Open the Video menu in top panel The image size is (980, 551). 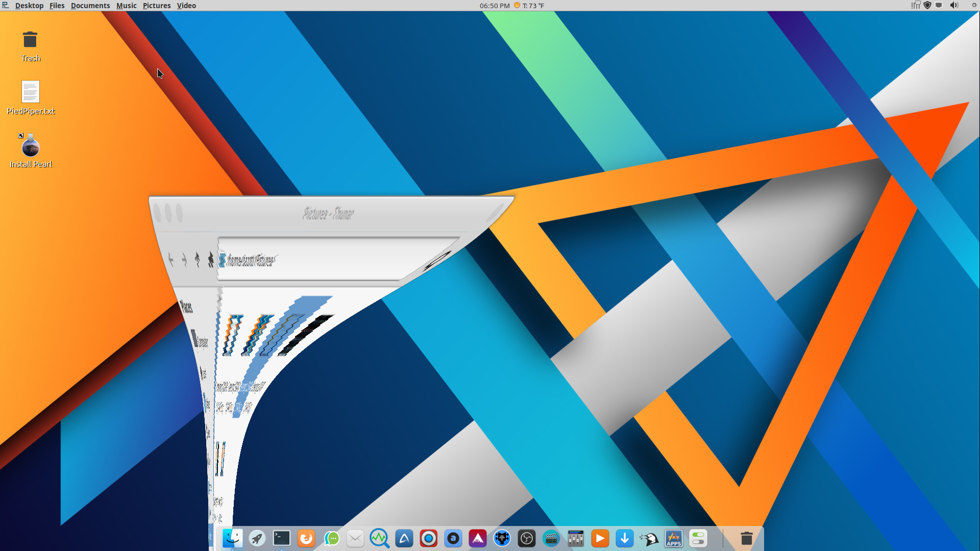186,6
